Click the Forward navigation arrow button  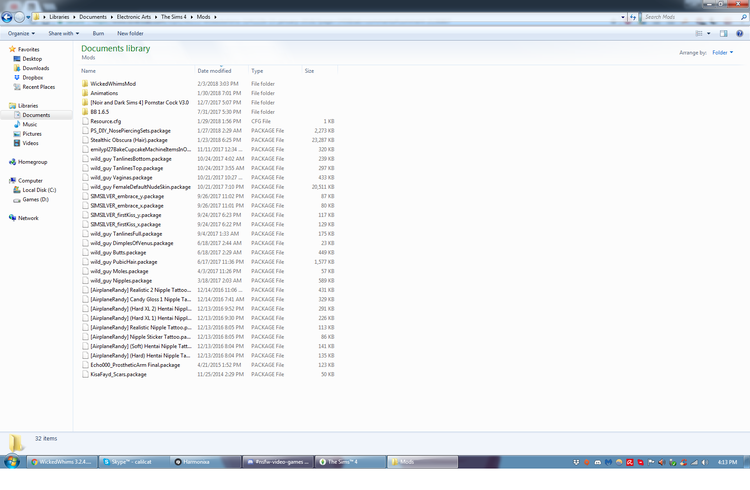point(19,17)
